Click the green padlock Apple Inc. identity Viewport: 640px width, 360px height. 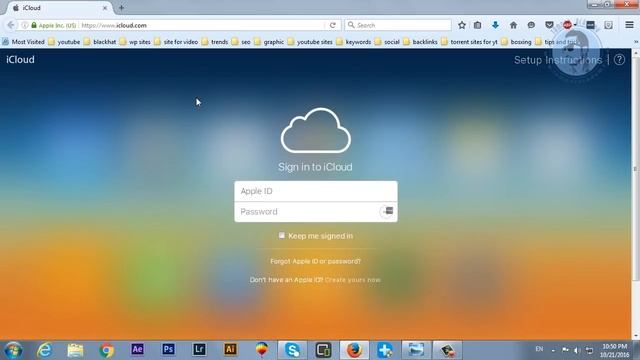click(x=53, y=25)
